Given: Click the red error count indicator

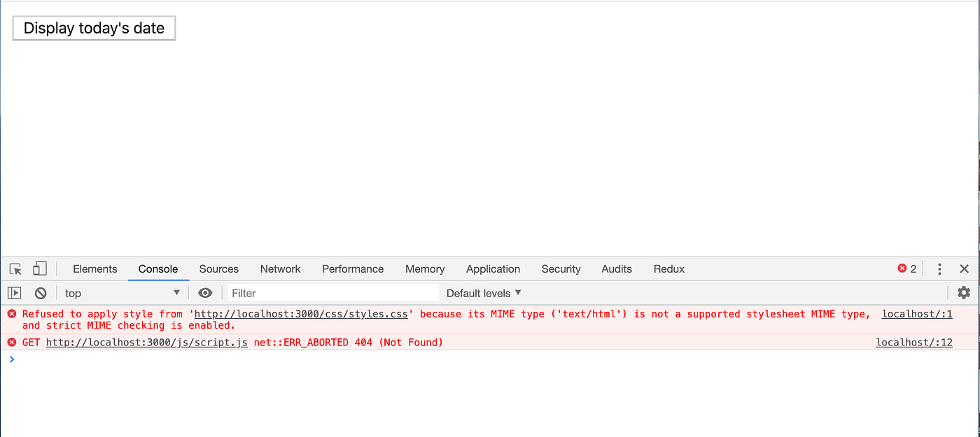Looking at the screenshot, I should (x=907, y=269).
